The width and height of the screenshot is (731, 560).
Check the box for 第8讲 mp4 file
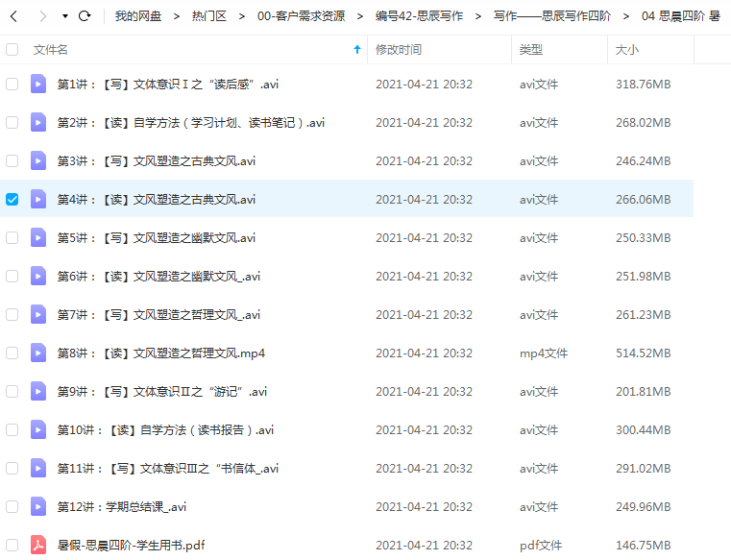(12, 353)
